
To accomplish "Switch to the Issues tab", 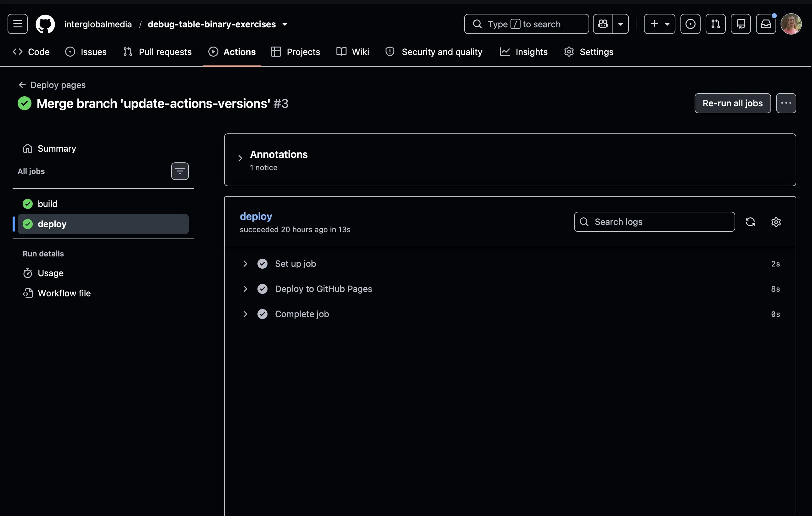I will click(x=86, y=52).
